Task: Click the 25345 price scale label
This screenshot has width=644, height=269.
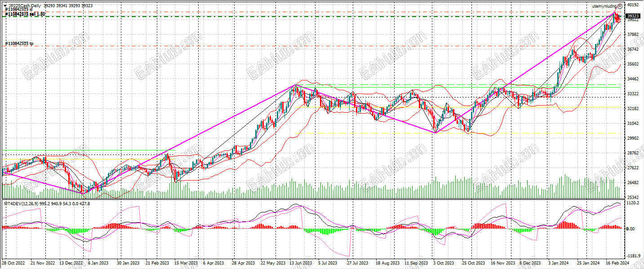Action: [633, 198]
